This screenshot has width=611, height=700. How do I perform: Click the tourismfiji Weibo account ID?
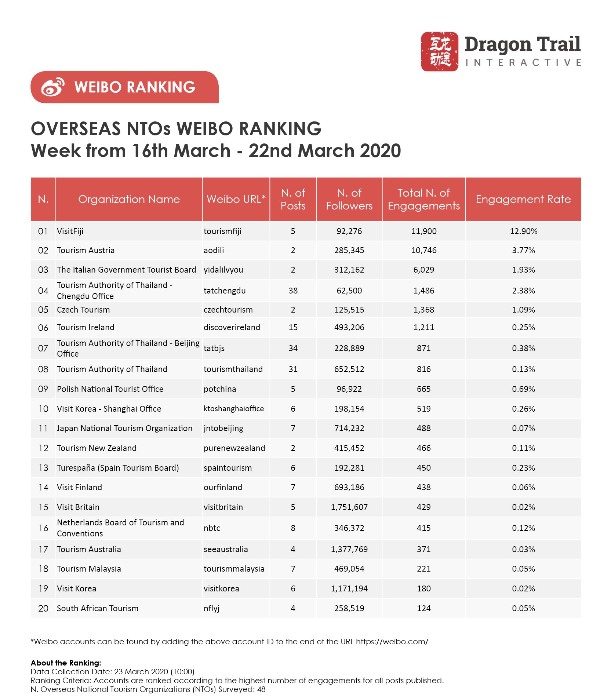pos(222,231)
